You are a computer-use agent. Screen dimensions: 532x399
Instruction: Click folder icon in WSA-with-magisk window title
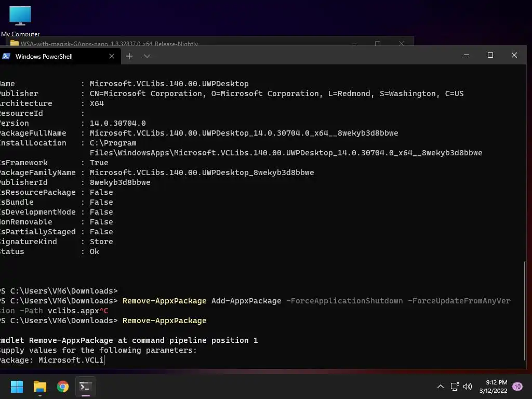[x=15, y=43]
